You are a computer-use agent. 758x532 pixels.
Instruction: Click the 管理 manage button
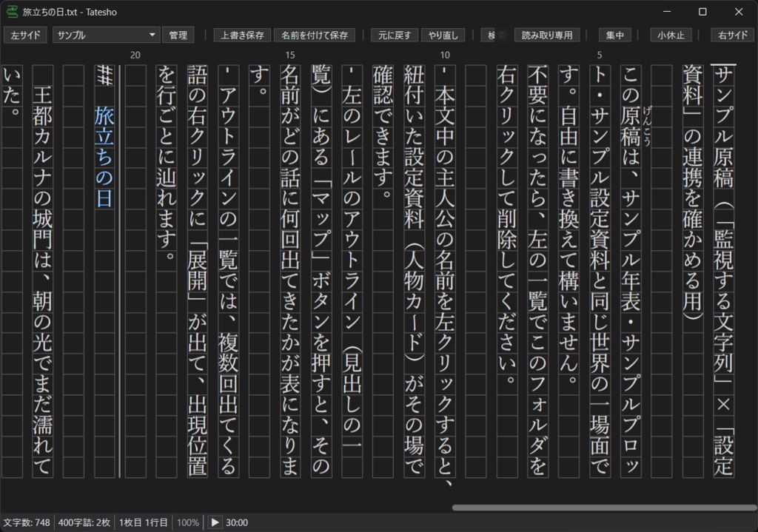tap(178, 36)
